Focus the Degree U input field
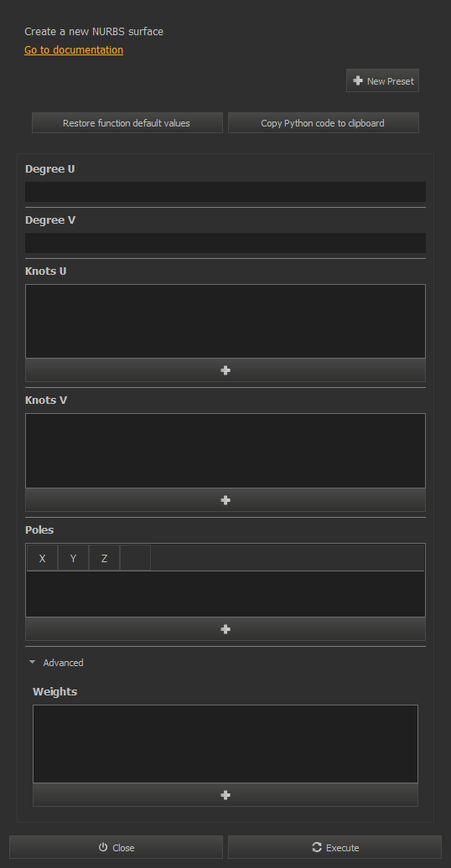Screen dimensions: 451x868 coord(225,192)
